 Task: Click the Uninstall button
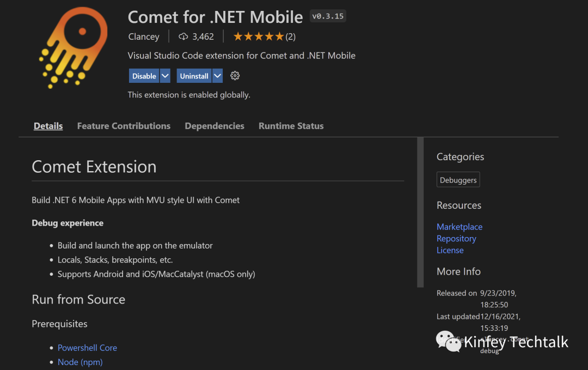194,76
